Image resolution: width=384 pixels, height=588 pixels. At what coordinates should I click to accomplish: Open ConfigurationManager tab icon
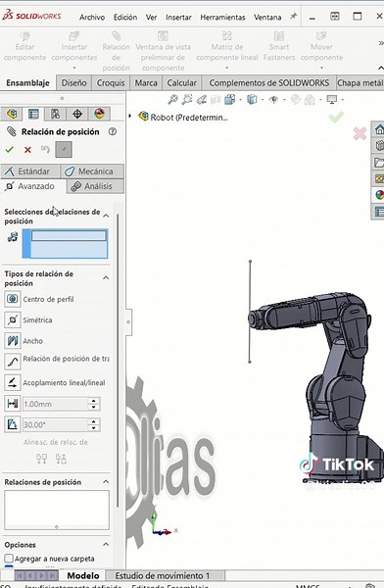coord(55,114)
